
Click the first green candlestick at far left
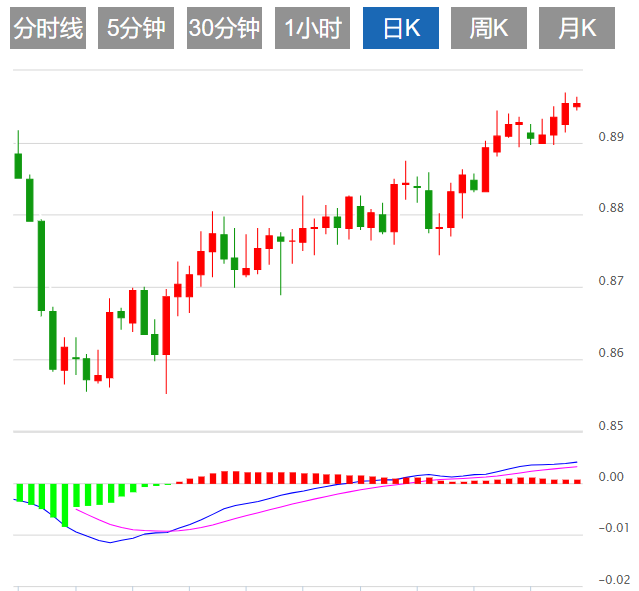18,165
